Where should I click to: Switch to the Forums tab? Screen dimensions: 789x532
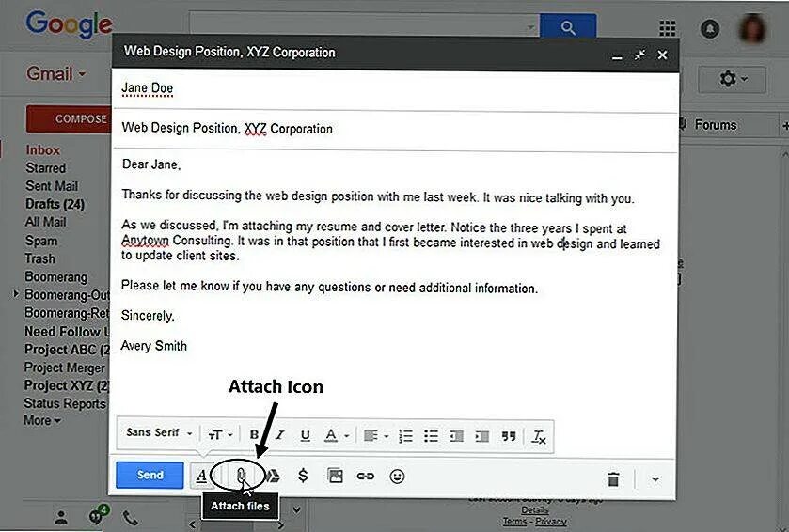(x=715, y=125)
